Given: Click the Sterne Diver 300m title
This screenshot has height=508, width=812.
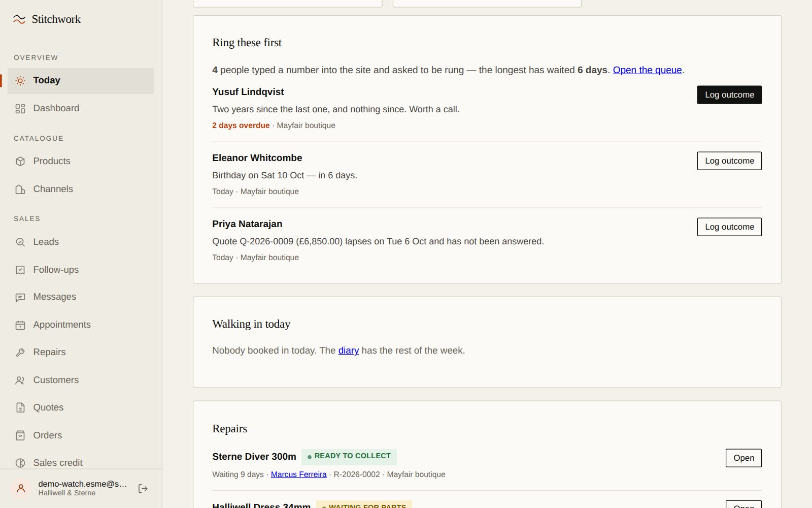Looking at the screenshot, I should [254, 457].
